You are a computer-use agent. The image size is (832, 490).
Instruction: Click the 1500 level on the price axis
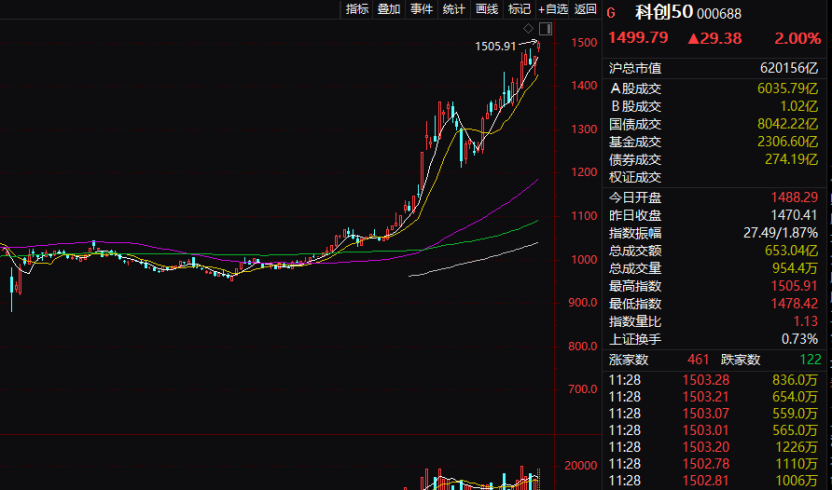click(585, 42)
